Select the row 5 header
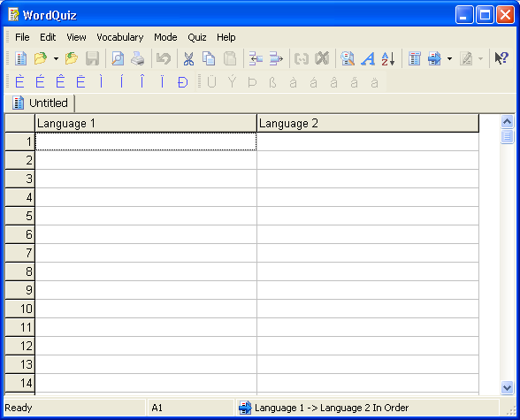520x420 pixels. (x=19, y=216)
